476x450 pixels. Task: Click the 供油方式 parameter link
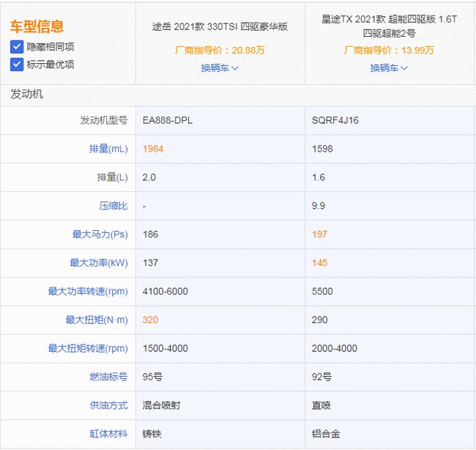[x=108, y=405]
